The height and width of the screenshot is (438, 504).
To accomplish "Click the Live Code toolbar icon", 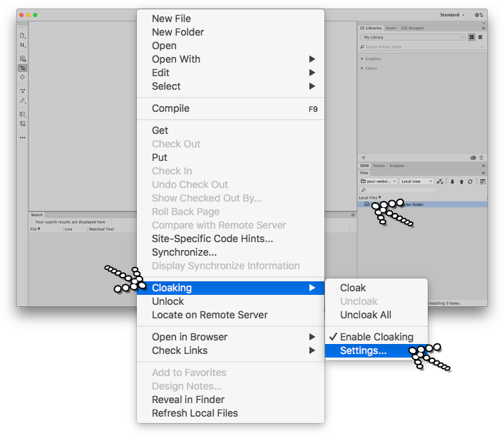I will click(23, 59).
